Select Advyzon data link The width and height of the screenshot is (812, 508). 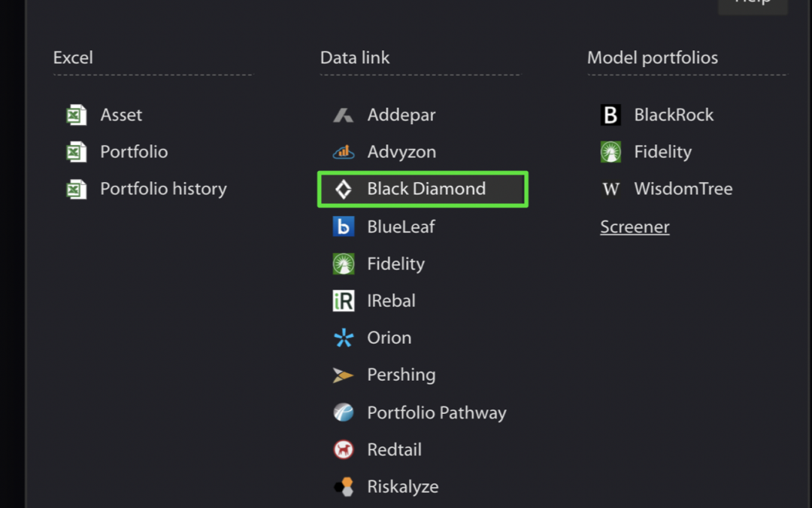401,152
